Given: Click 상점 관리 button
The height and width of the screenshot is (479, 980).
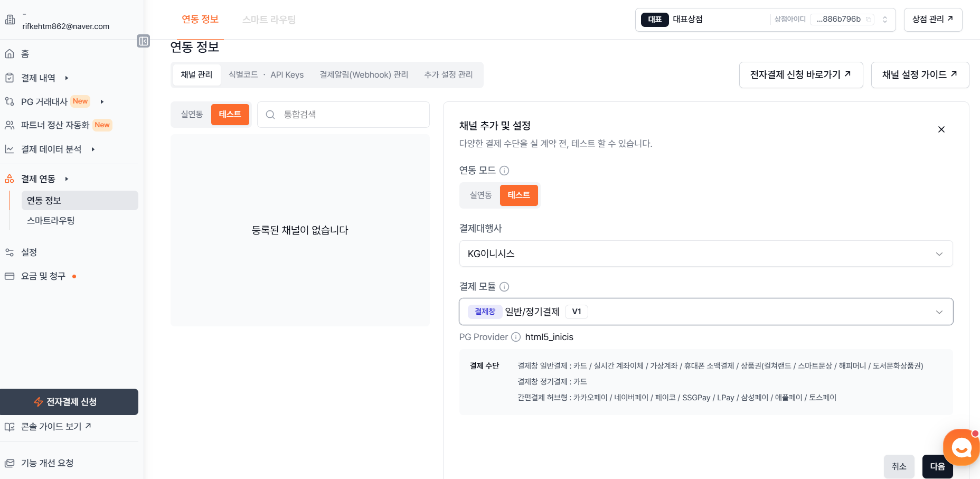Looking at the screenshot, I should 933,20.
